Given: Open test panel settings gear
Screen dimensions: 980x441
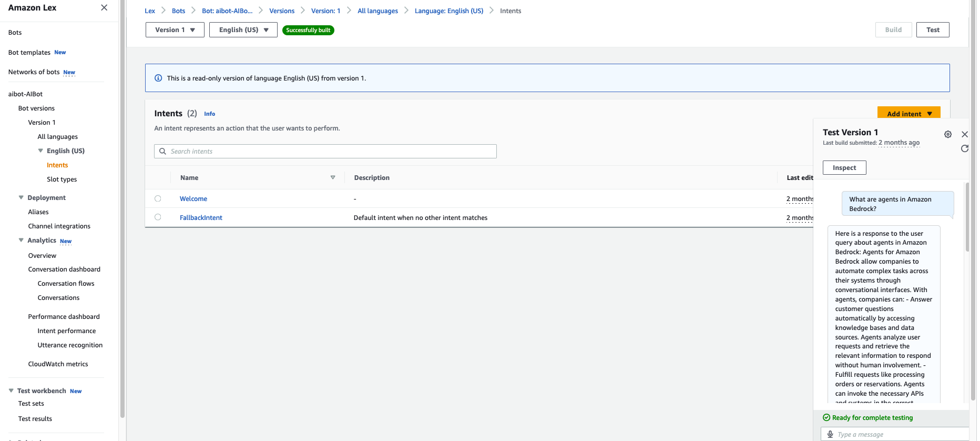Looking at the screenshot, I should point(948,134).
